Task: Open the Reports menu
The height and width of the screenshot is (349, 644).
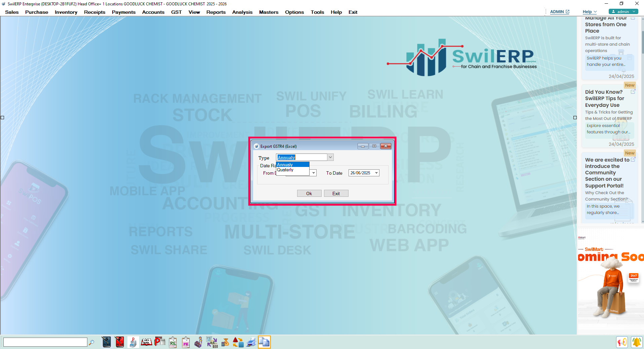Action: point(216,12)
